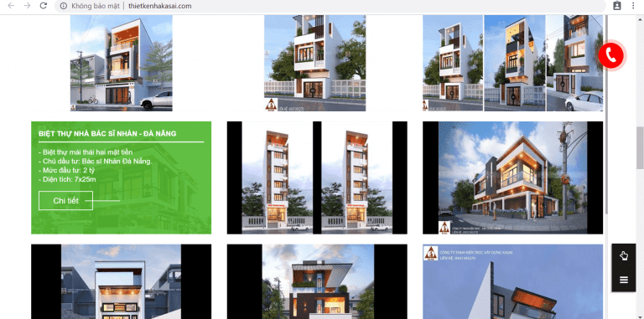Click the "Chi tiết" button

pos(65,200)
